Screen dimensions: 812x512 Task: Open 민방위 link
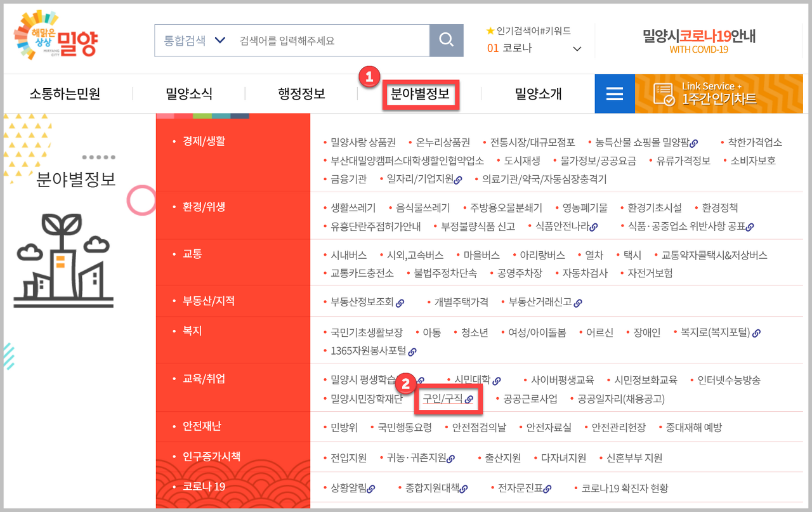tap(344, 428)
